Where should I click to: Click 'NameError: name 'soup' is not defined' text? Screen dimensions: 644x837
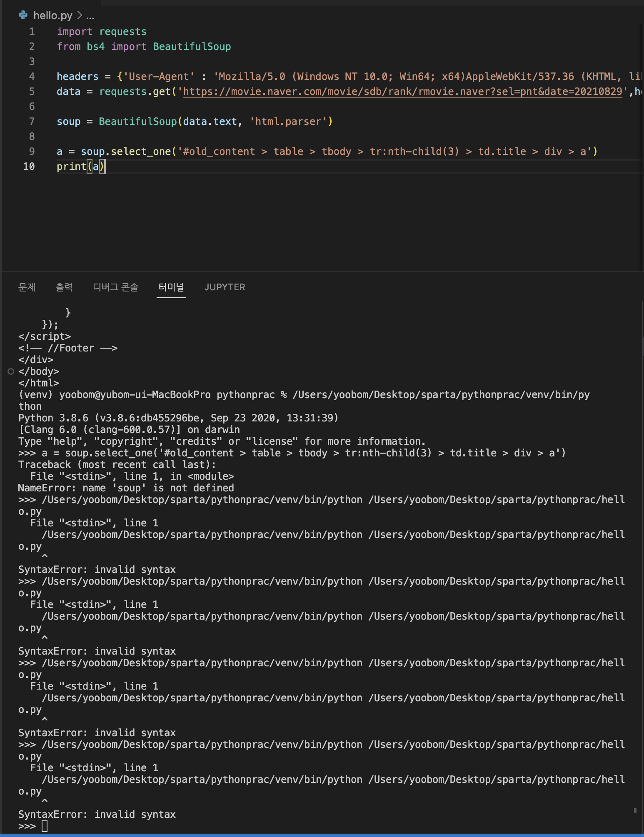[126, 488]
